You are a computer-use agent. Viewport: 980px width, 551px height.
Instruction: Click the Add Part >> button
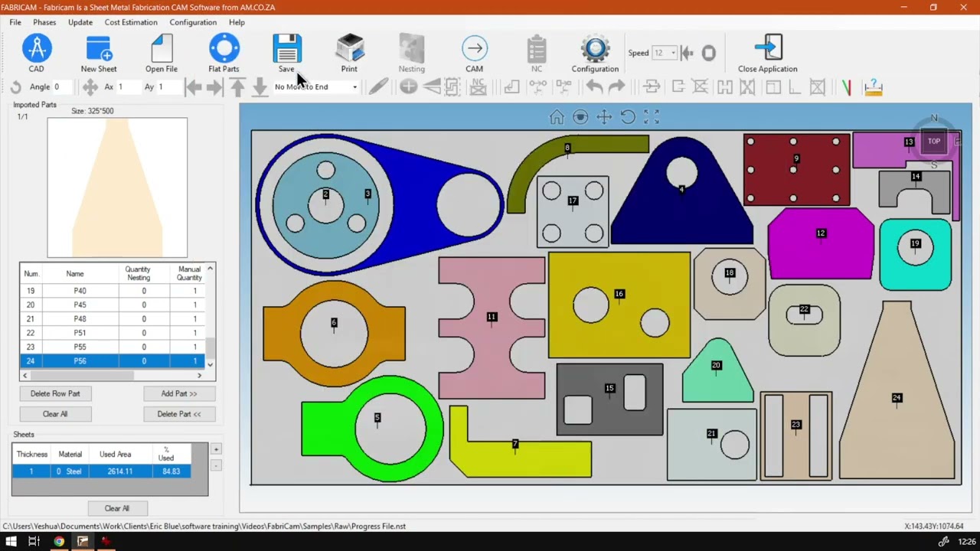tap(179, 393)
